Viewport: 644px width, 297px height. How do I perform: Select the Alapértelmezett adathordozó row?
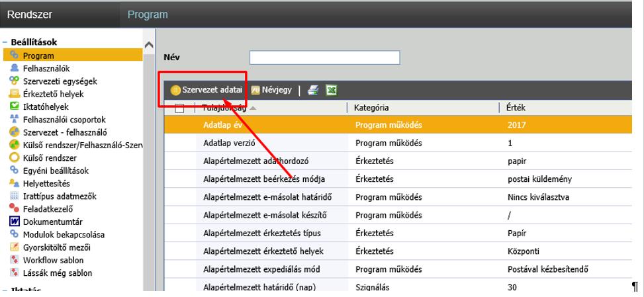(x=398, y=161)
